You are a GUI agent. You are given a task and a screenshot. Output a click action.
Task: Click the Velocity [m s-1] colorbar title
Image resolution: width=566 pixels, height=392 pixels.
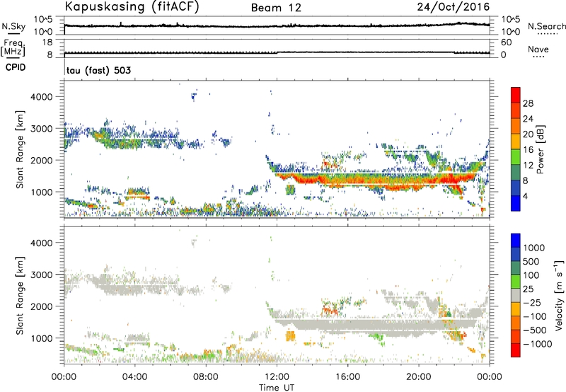click(559, 295)
